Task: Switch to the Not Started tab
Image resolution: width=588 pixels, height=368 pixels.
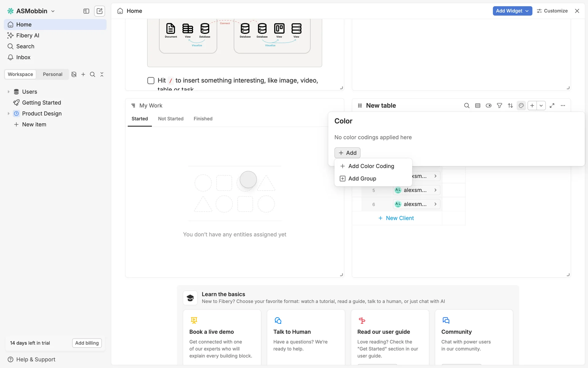Action: (x=171, y=119)
